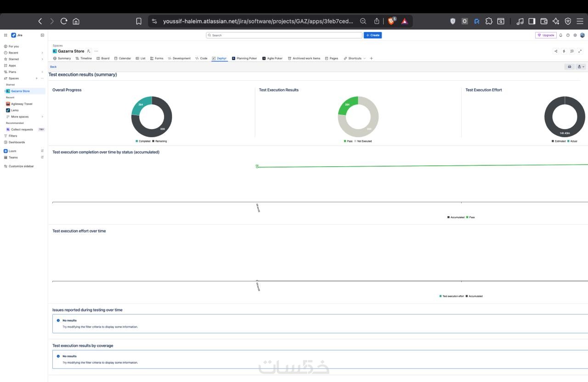Collapse the sidebar with the panel icon
This screenshot has width=588, height=382.
click(x=43, y=35)
